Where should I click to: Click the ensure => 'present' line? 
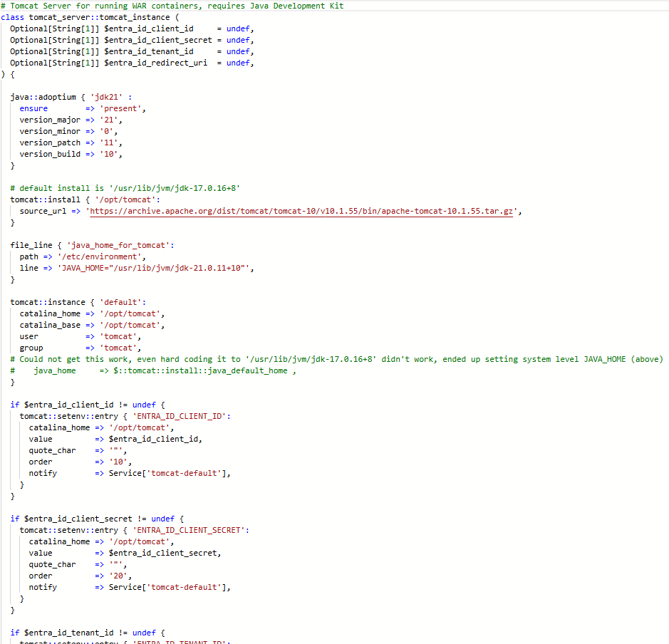83,109
